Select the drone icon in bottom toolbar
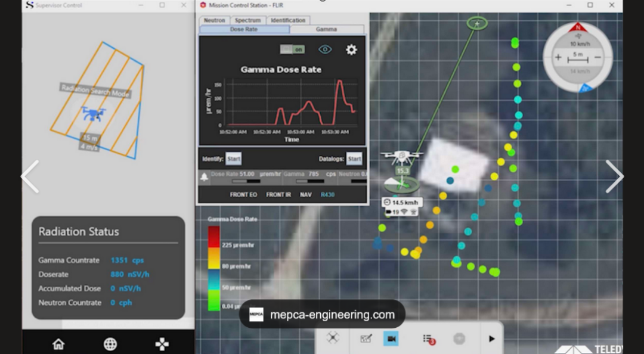The width and height of the screenshot is (644, 354). click(333, 338)
